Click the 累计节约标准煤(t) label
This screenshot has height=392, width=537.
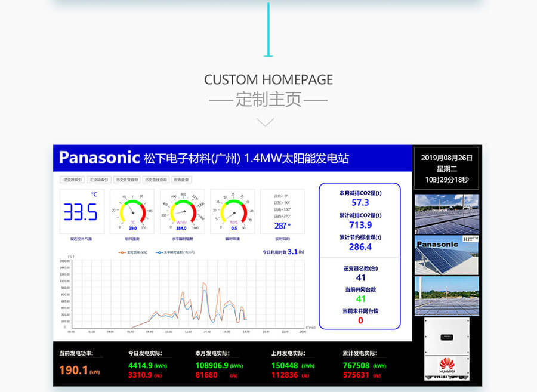click(360, 237)
